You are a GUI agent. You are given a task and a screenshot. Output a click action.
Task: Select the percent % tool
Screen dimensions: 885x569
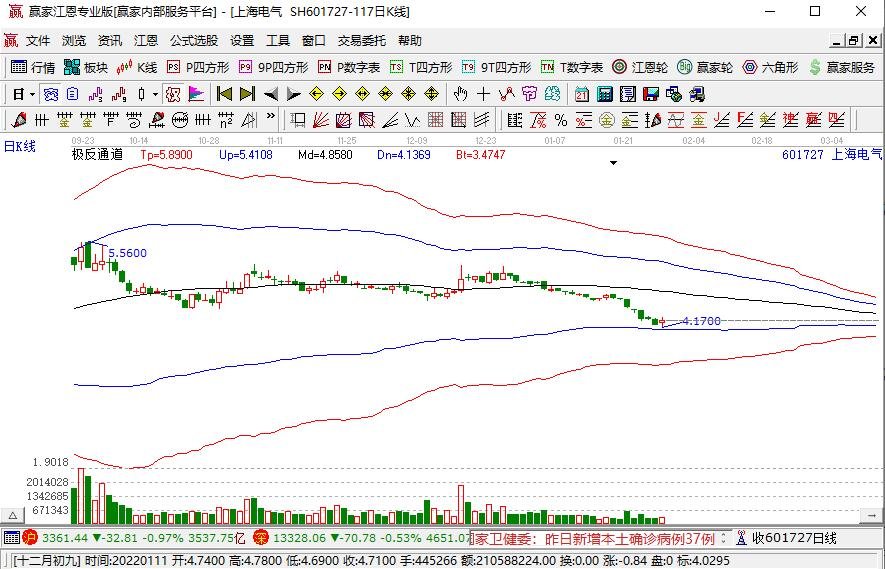(x=560, y=120)
